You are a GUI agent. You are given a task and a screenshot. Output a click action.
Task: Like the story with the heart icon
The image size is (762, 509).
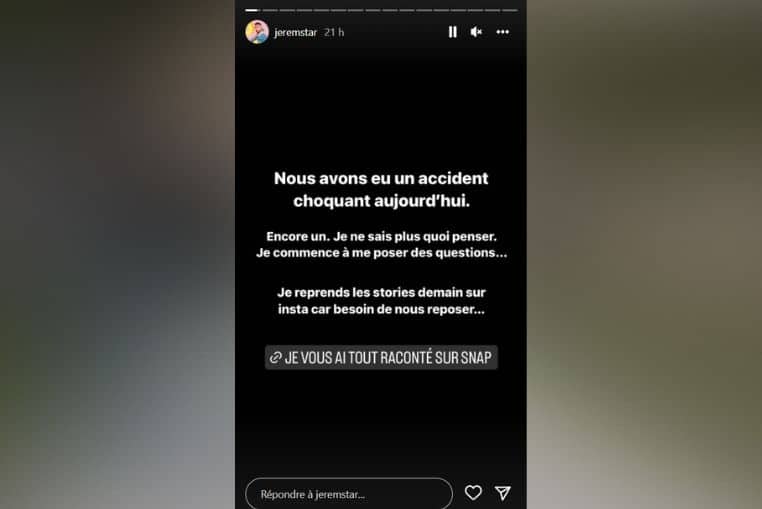473,493
